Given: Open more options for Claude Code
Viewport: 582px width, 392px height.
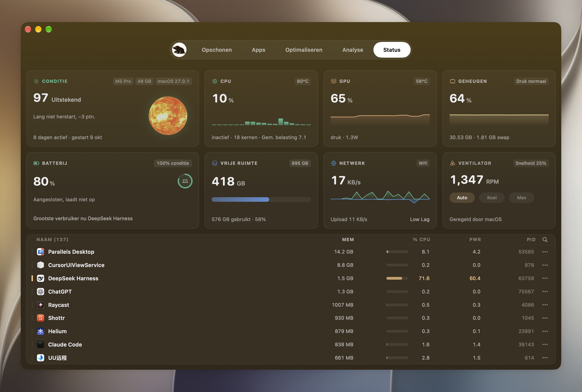Looking at the screenshot, I should tap(545, 344).
